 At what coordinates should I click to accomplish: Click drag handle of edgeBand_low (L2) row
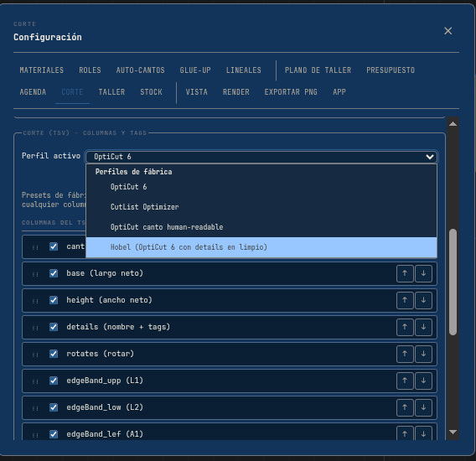(35, 408)
